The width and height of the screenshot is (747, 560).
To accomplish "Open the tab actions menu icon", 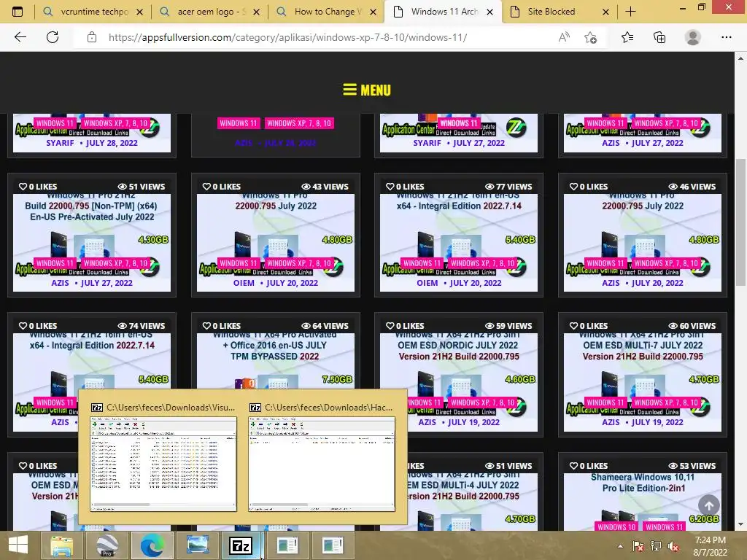I will pyautogui.click(x=18, y=12).
